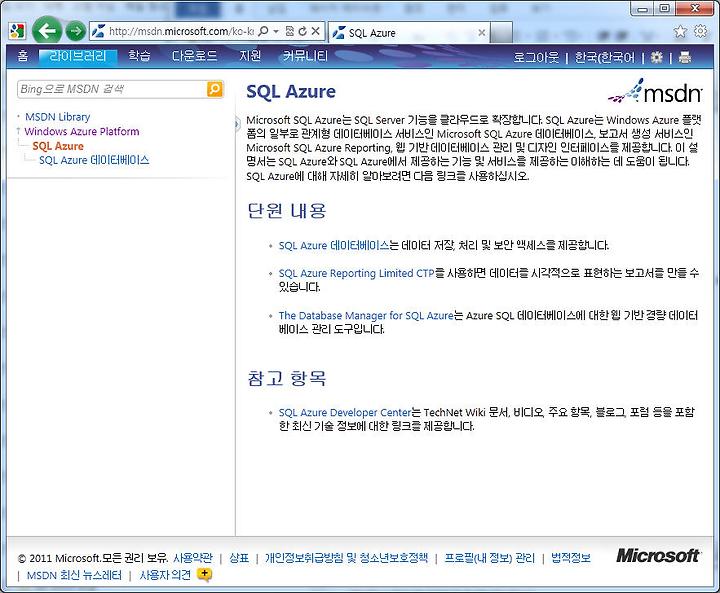This screenshot has width=720, height=593.
Task: Click the search magnifier in the address bar
Action: pyautogui.click(x=263, y=31)
